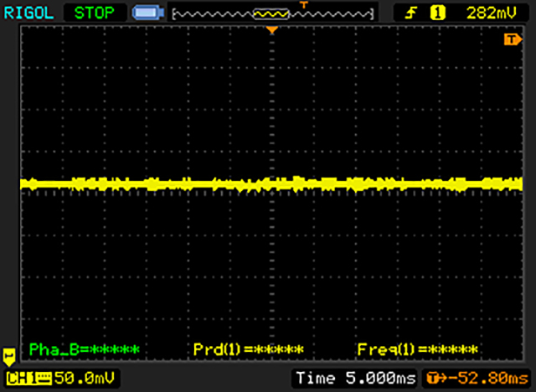The image size is (536, 392).
Task: Click the Time 5.000ms timebase readout
Action: click(355, 378)
